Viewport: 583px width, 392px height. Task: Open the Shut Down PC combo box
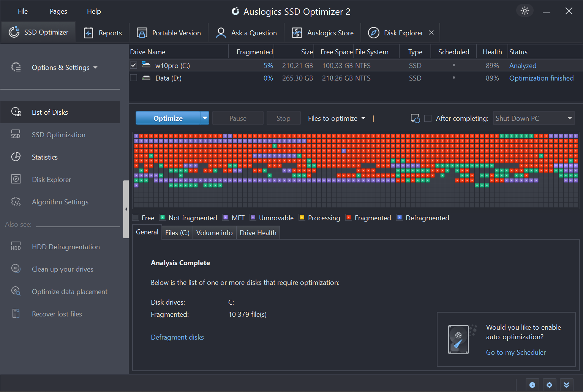click(534, 118)
